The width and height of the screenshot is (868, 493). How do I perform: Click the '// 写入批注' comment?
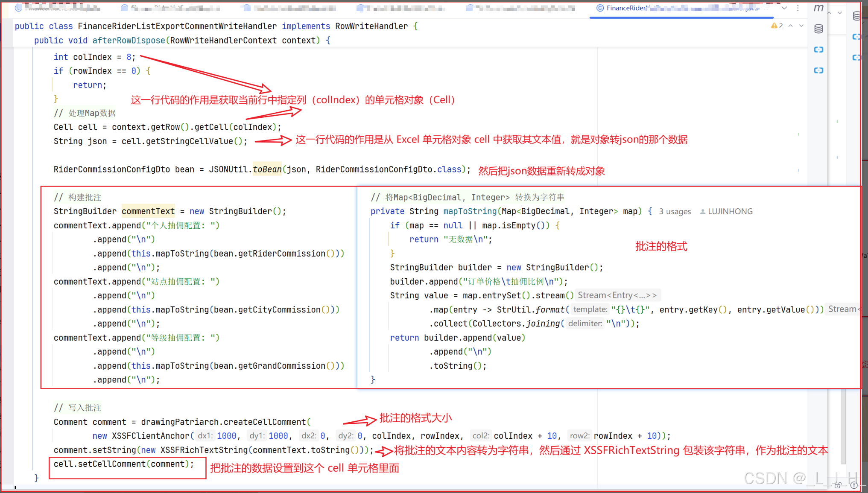pos(77,408)
